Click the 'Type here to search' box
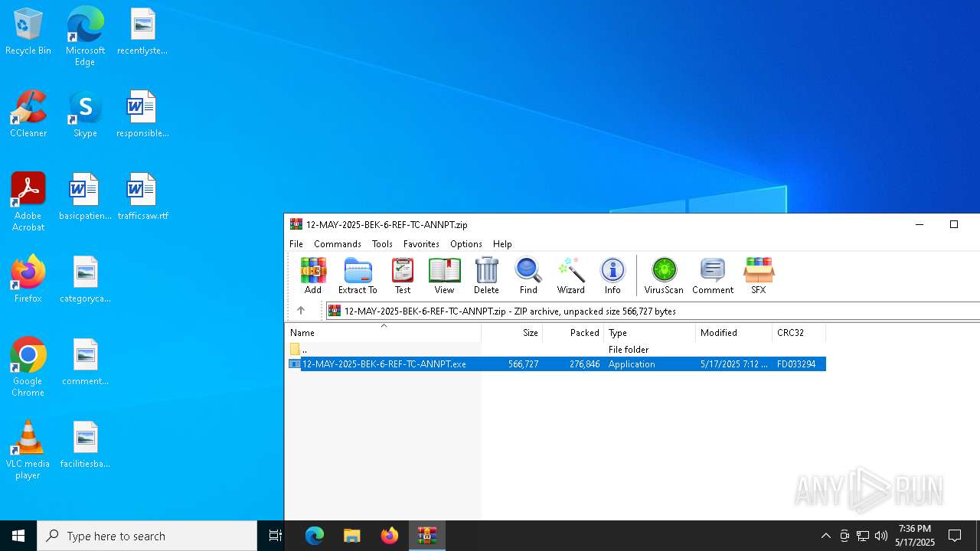 [147, 536]
